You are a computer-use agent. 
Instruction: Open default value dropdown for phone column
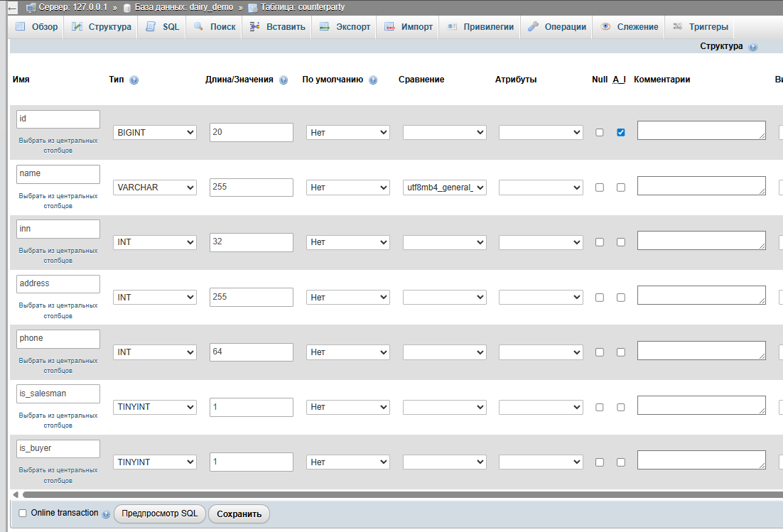tap(347, 352)
